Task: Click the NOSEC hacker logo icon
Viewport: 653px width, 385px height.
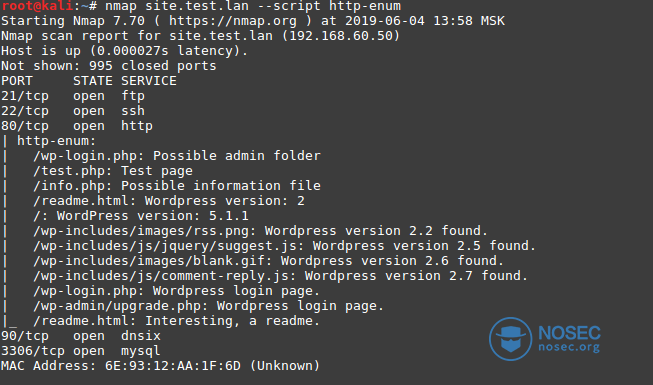Action: [510, 339]
